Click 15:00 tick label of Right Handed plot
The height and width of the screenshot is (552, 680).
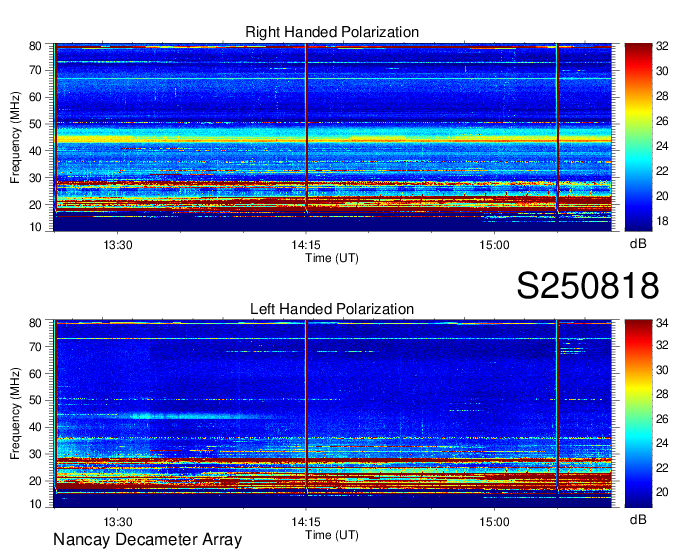494,245
